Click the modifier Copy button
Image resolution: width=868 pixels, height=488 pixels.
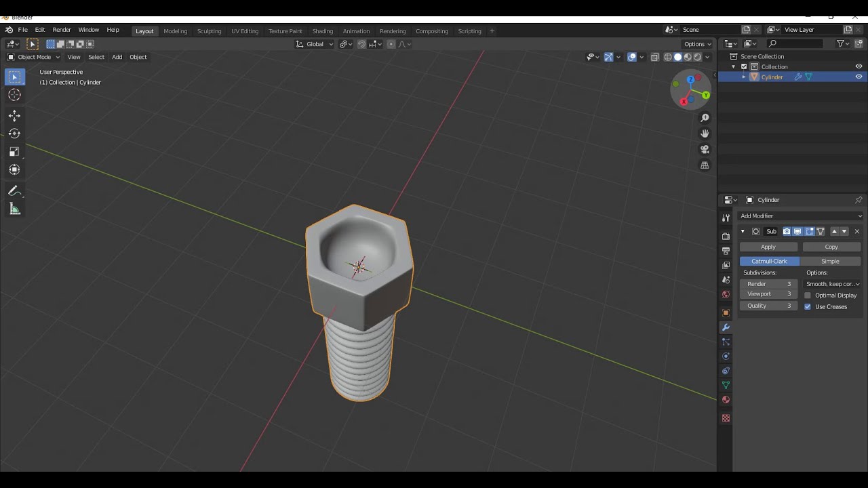pyautogui.click(x=831, y=247)
